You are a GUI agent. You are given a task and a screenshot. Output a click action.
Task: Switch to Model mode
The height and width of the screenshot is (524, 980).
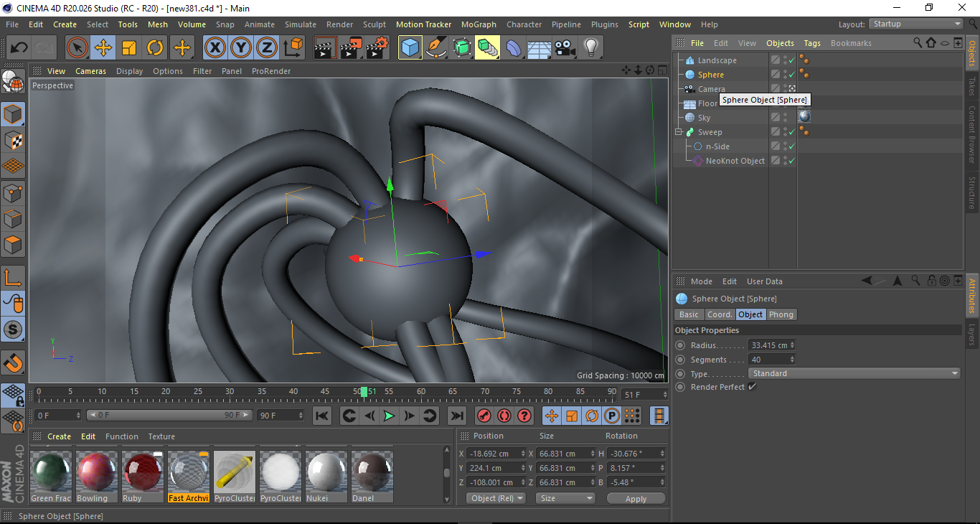tap(13, 114)
